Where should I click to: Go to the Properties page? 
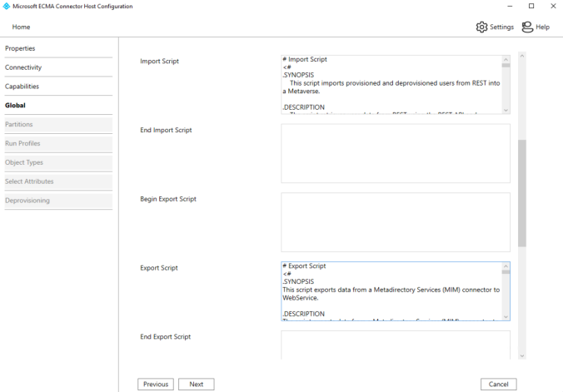(x=20, y=48)
